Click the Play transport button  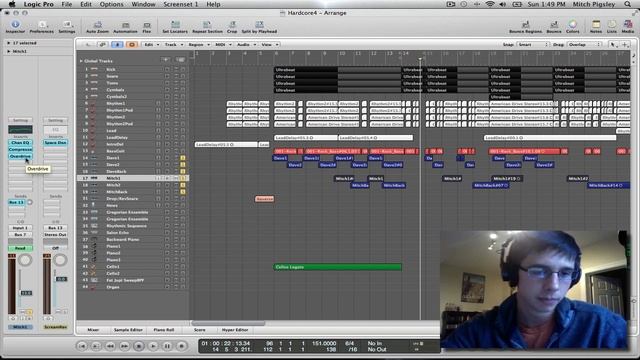click(153, 346)
